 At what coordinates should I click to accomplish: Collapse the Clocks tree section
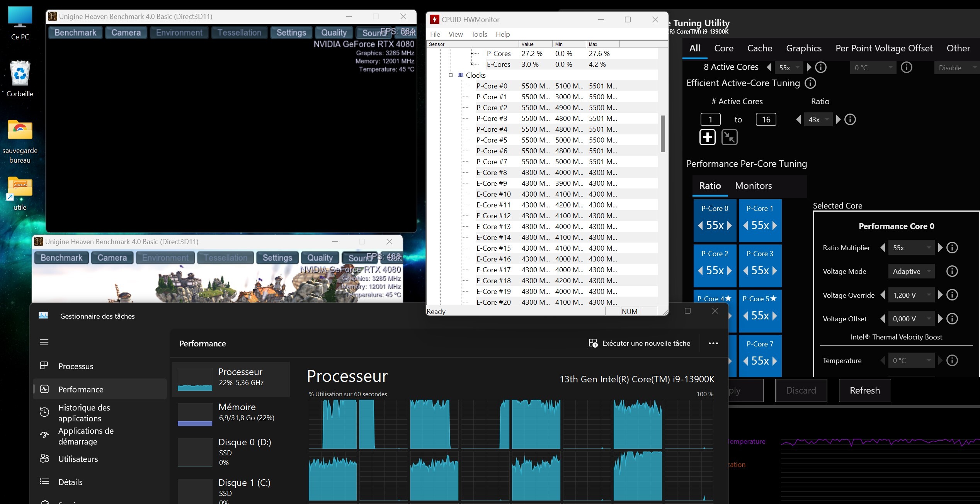[x=451, y=75]
